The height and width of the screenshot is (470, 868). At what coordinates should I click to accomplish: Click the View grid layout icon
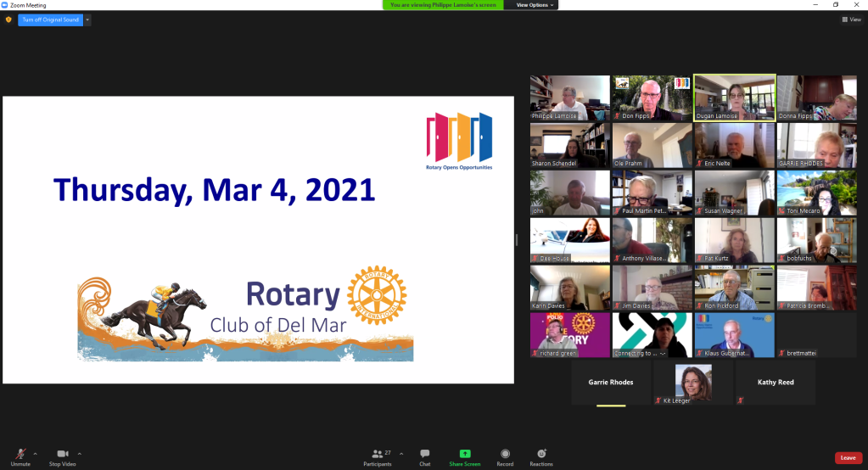tap(851, 20)
